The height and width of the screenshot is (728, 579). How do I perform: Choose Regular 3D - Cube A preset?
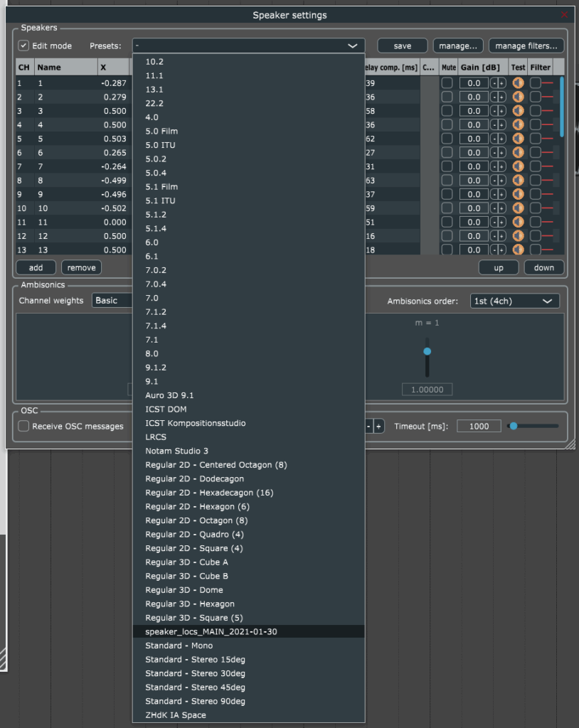pyautogui.click(x=249, y=562)
